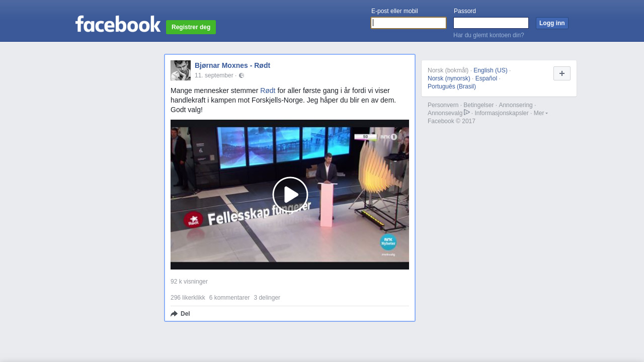Open Bjørnar Moxnes profile picture
Viewport: 644px width, 362px height.
(181, 70)
